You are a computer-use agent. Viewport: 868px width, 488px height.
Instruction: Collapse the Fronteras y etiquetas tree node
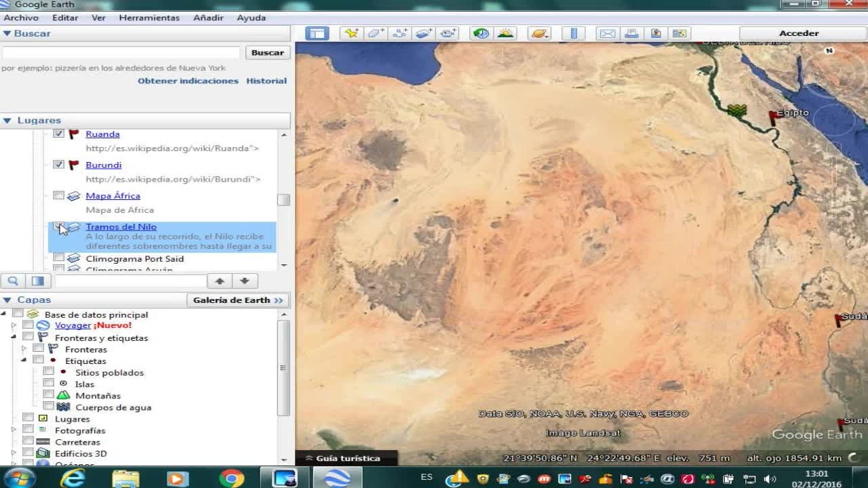(14, 337)
